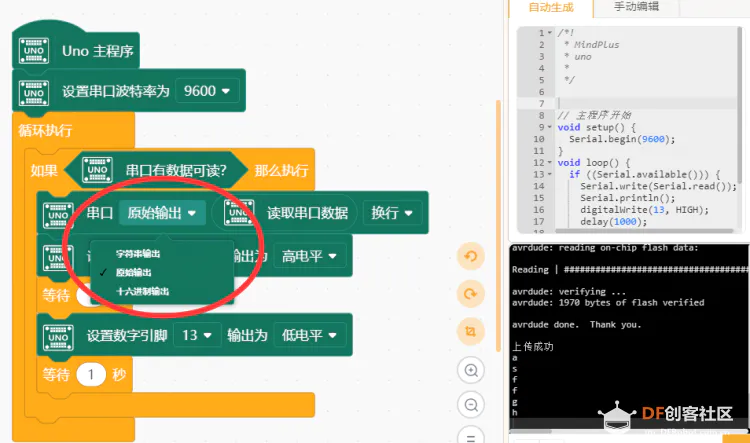Viewport: 750px width, 443px height.
Task: Click the delay(1000) code line
Action: pyautogui.click(x=613, y=222)
